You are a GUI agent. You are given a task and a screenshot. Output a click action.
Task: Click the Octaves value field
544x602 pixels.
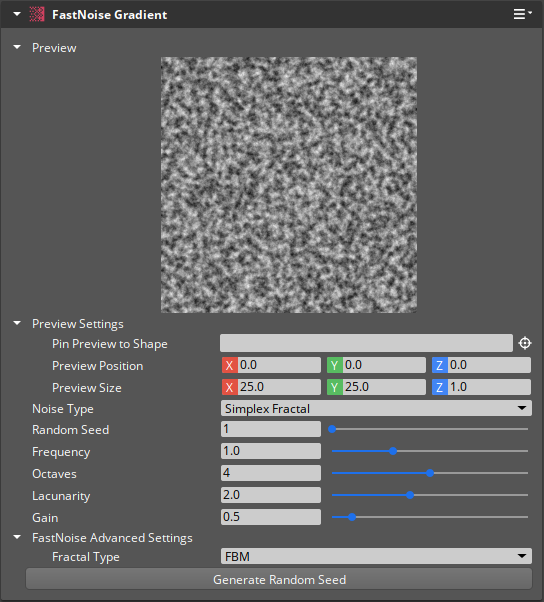tap(271, 473)
